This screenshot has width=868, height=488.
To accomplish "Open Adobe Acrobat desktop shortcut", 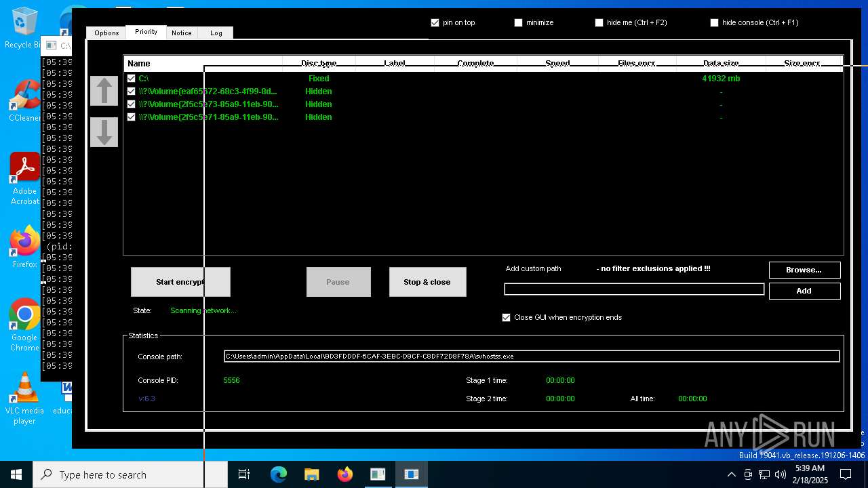I will (24, 179).
